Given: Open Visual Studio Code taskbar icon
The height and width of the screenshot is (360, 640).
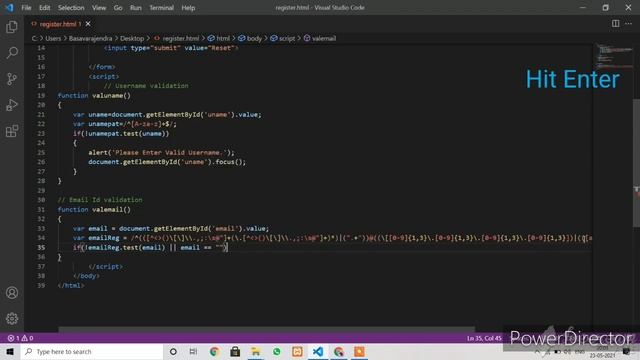Looking at the screenshot, I should point(318,351).
